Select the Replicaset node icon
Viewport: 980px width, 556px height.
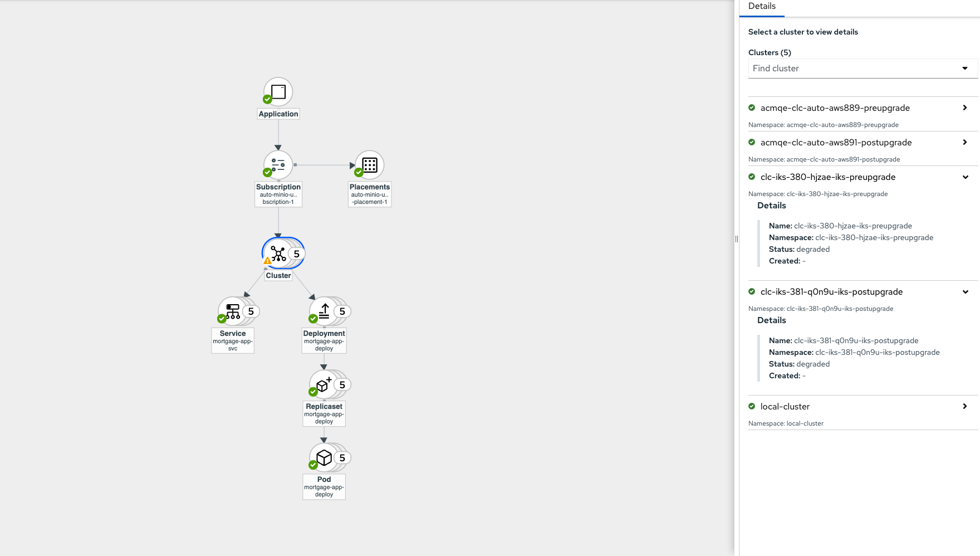tap(324, 384)
